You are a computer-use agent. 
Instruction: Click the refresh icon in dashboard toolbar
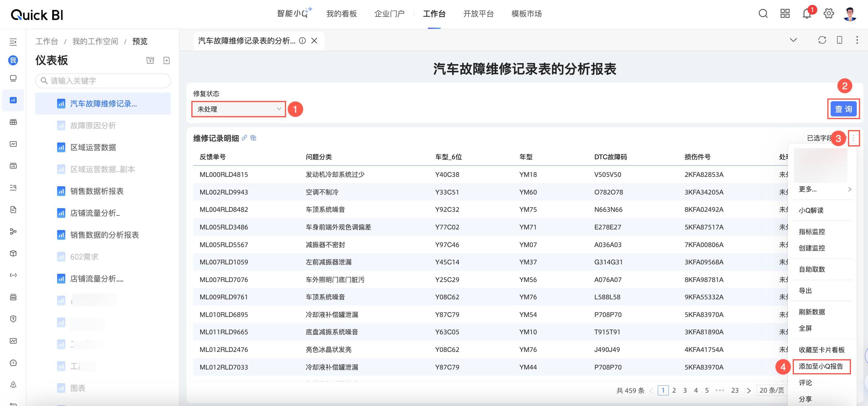pyautogui.click(x=822, y=40)
